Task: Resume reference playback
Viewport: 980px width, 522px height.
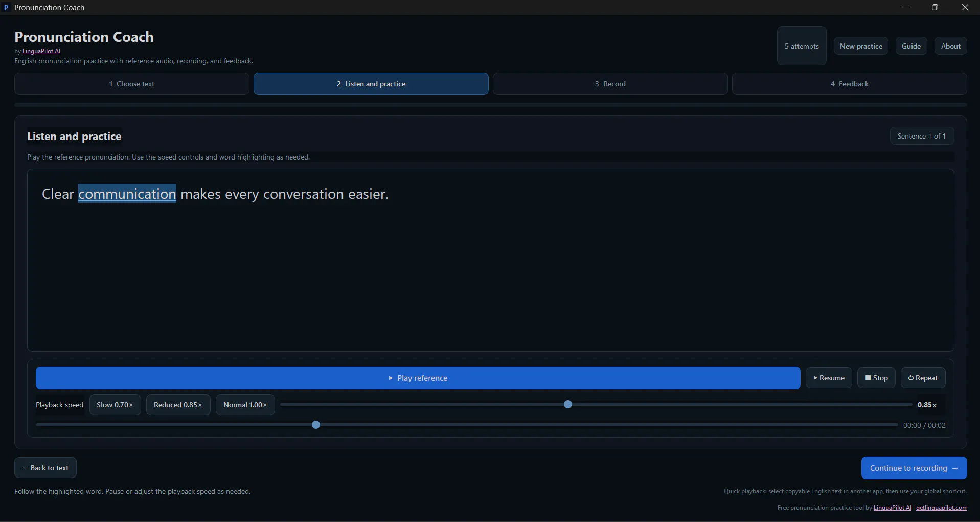Action: pos(829,378)
